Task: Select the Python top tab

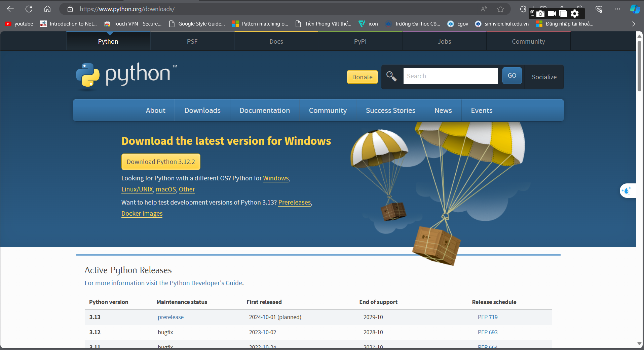Action: coord(108,41)
